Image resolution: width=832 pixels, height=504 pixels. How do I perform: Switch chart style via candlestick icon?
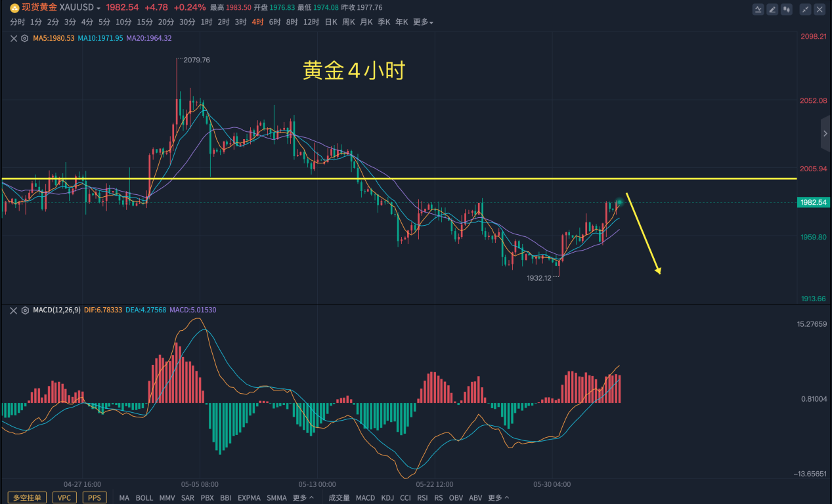787,9
